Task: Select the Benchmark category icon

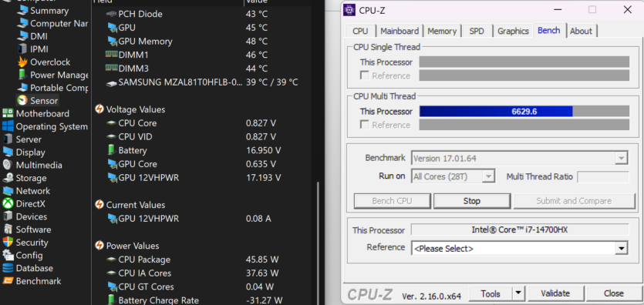Action: tap(8, 281)
